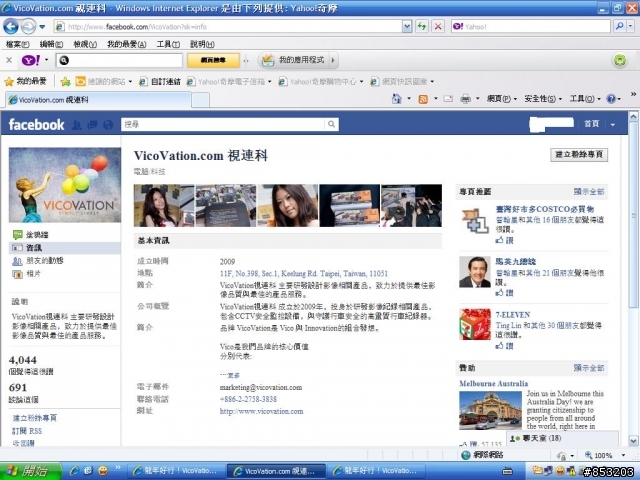Viewport: 640px width, 480px height.
Task: Open http://www.vicovation.com website link
Action: (x=261, y=411)
